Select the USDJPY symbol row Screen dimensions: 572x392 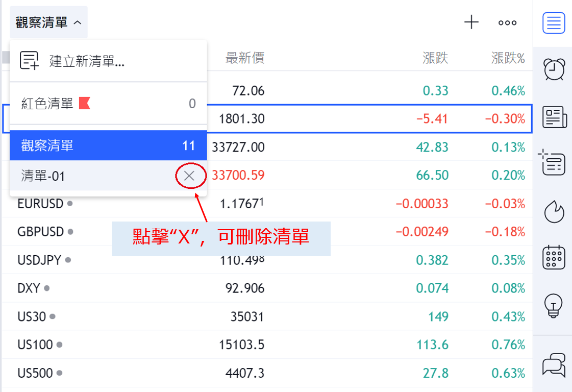pyautogui.click(x=267, y=260)
